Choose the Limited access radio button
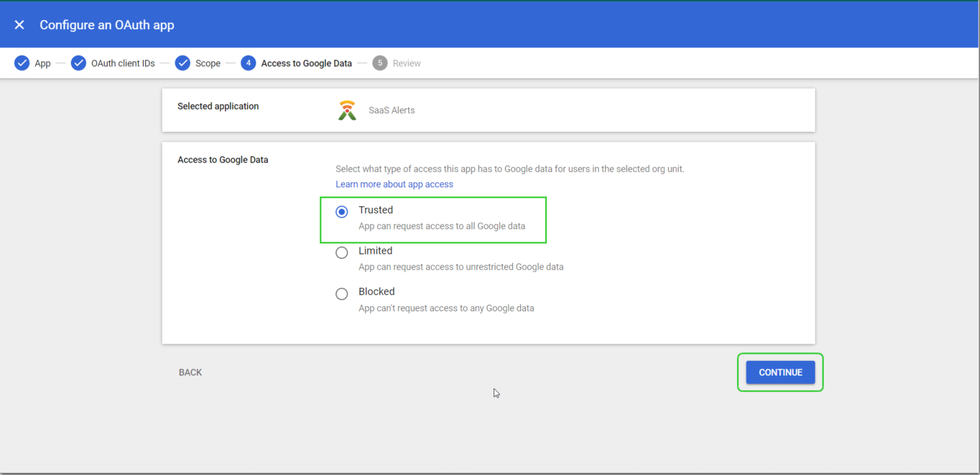 click(342, 252)
